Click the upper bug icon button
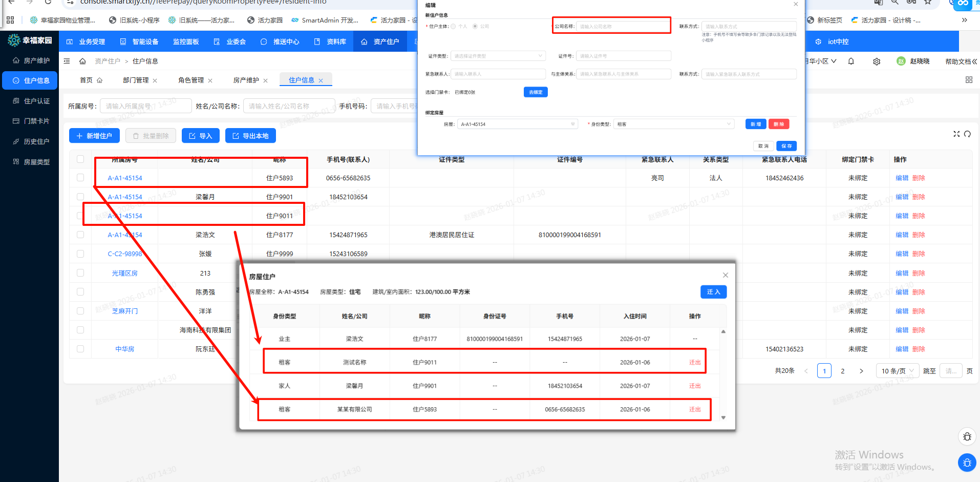This screenshot has width=980, height=482. coord(967,436)
